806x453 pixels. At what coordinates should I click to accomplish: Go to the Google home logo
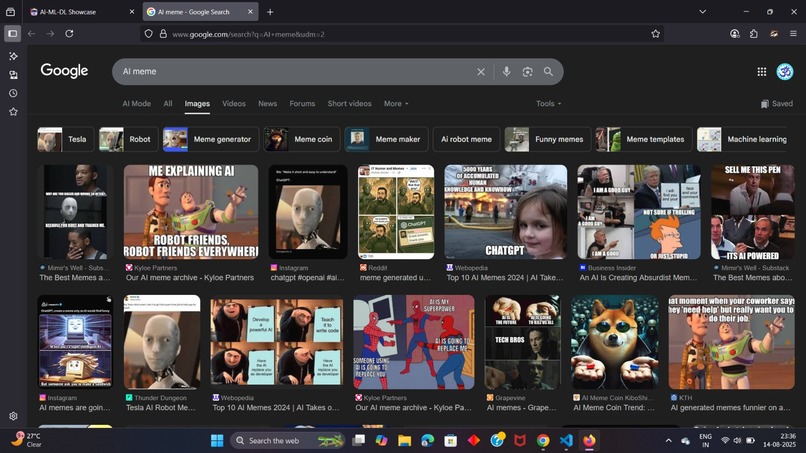(64, 70)
